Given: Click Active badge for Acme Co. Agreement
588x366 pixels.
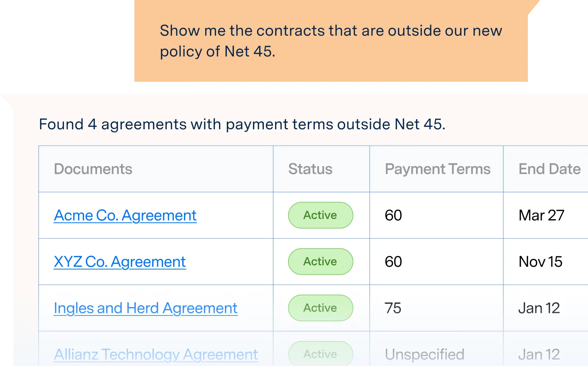Looking at the screenshot, I should (x=321, y=215).
